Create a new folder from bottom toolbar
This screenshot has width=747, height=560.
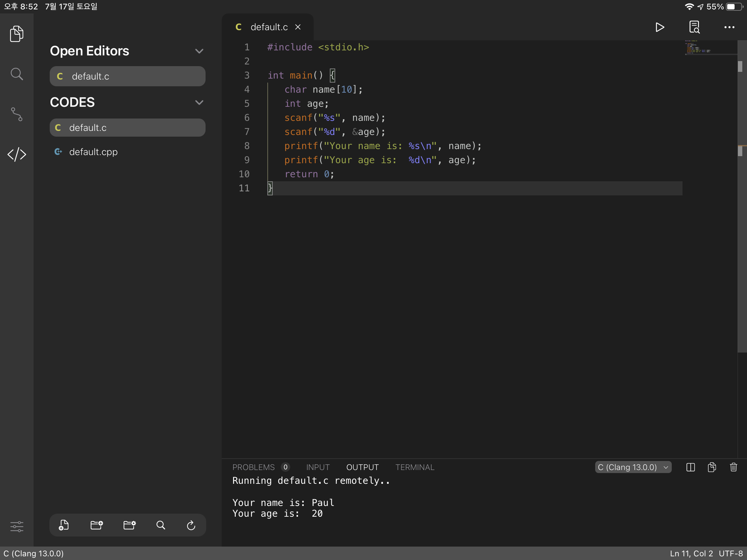[x=97, y=525]
